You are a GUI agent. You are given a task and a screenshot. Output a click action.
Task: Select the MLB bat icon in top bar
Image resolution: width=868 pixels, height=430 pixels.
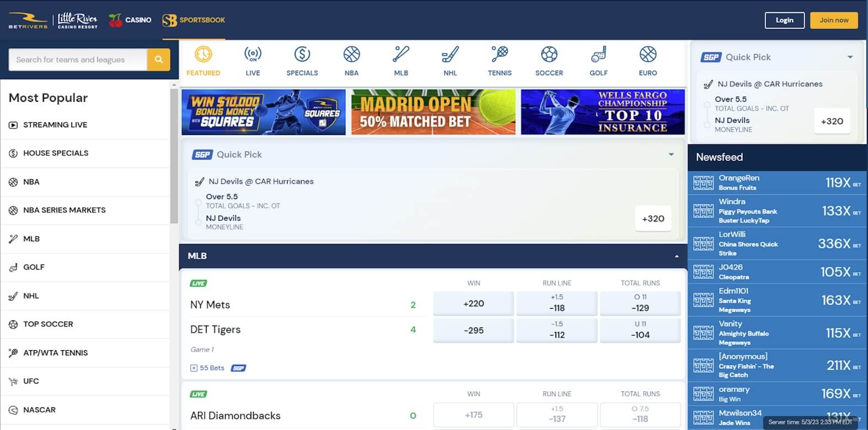(401, 54)
